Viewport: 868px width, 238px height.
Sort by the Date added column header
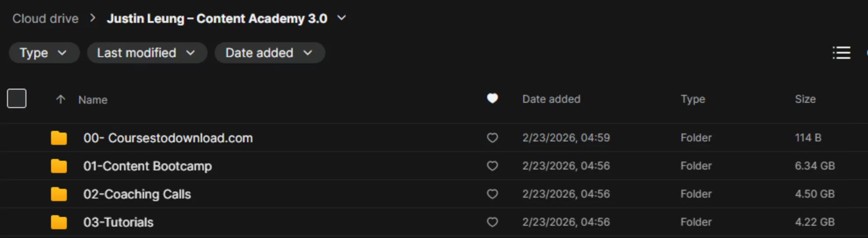click(x=551, y=99)
